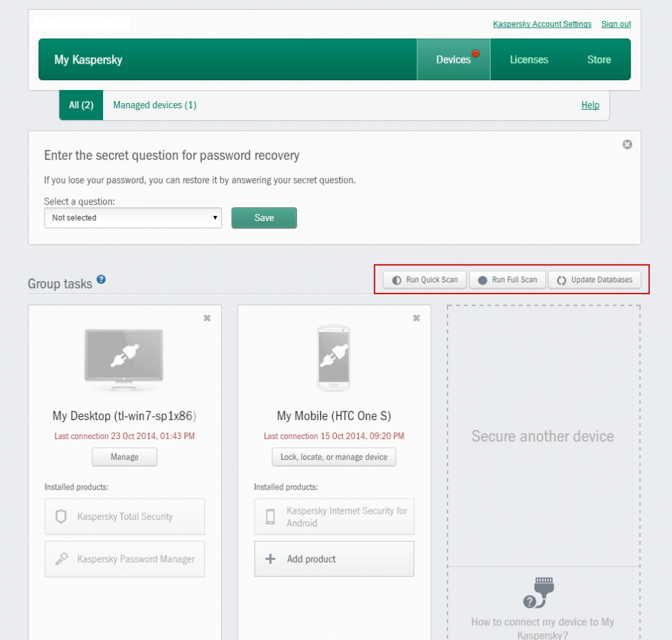
Task: Open the Help link
Action: (x=590, y=105)
